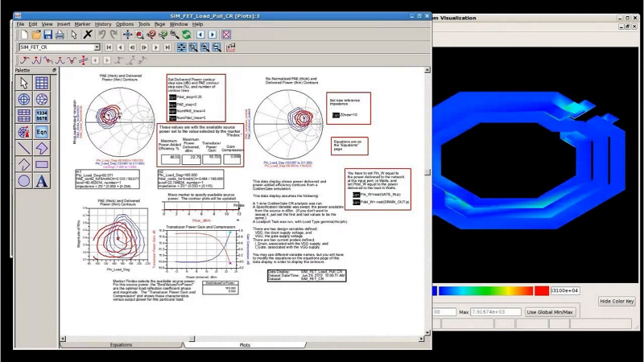Viewport: 644px width, 362px height.
Task: Select the pointer tool in top toolbar
Action: (74, 35)
